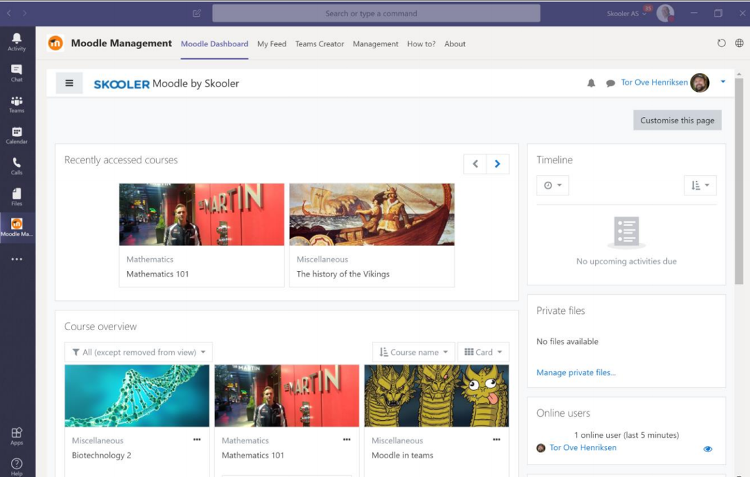Click the SKOOLER Moodle by Skooler logo

click(166, 84)
